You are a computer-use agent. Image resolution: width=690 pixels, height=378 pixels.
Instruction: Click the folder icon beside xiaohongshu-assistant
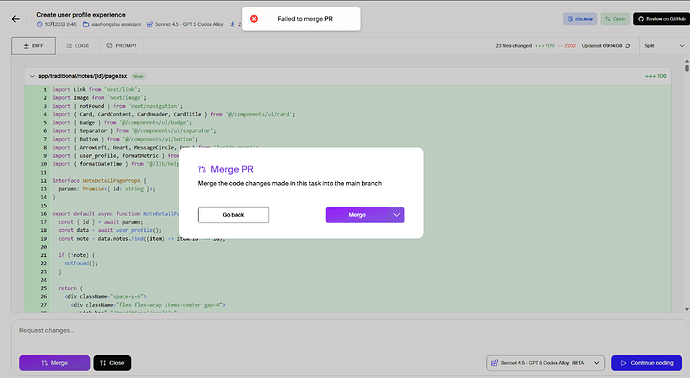(86, 24)
